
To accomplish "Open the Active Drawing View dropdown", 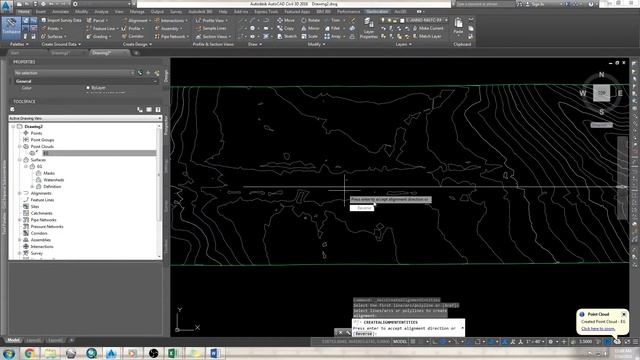I will tap(85, 118).
